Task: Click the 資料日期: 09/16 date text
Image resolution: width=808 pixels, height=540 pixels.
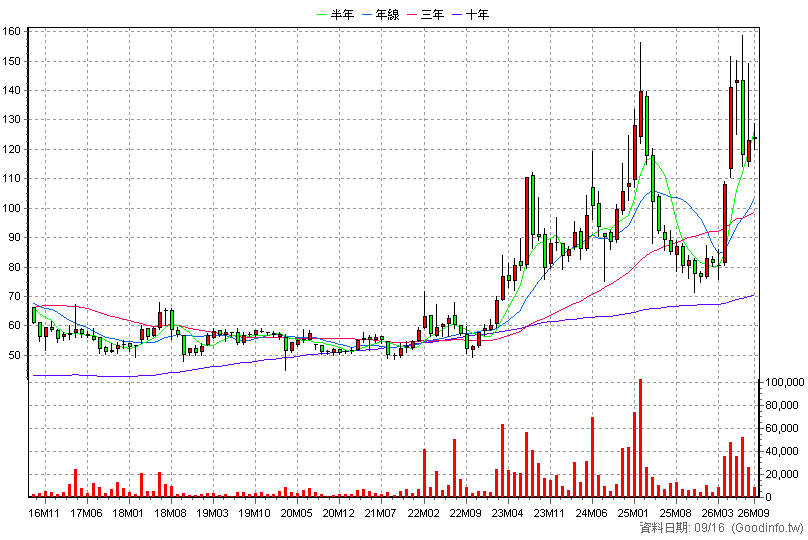Action: click(x=682, y=528)
